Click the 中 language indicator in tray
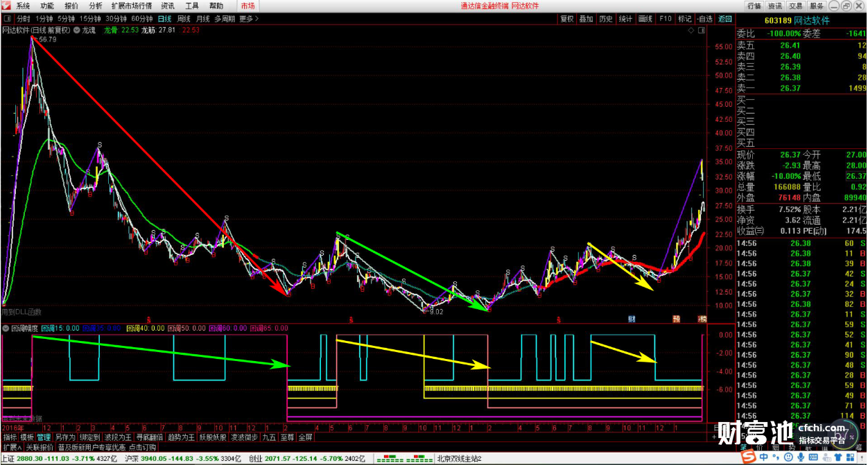Screen dimensions: 868x465 [x=764, y=458]
